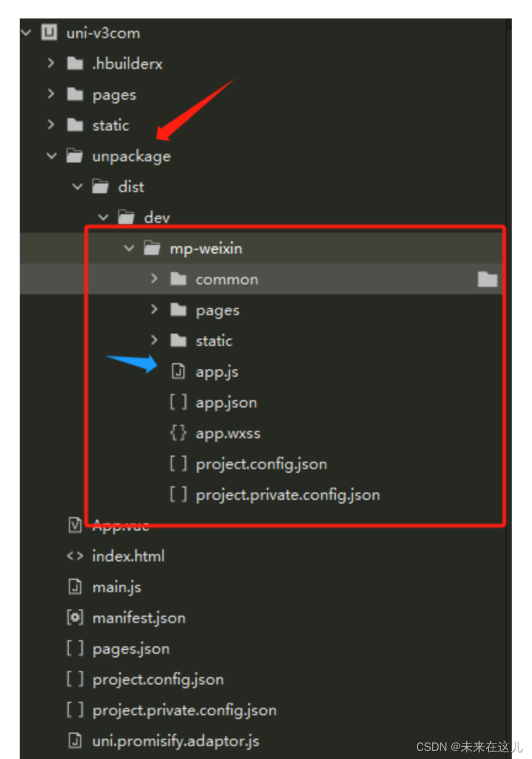
Task: Expand the top-level pages folder arrow
Action: (51, 94)
